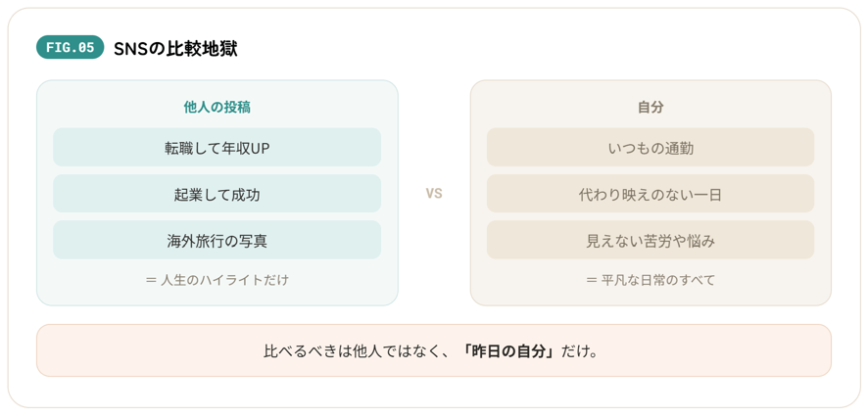
Task: Select the いつもの通勤 item
Action: click(651, 147)
